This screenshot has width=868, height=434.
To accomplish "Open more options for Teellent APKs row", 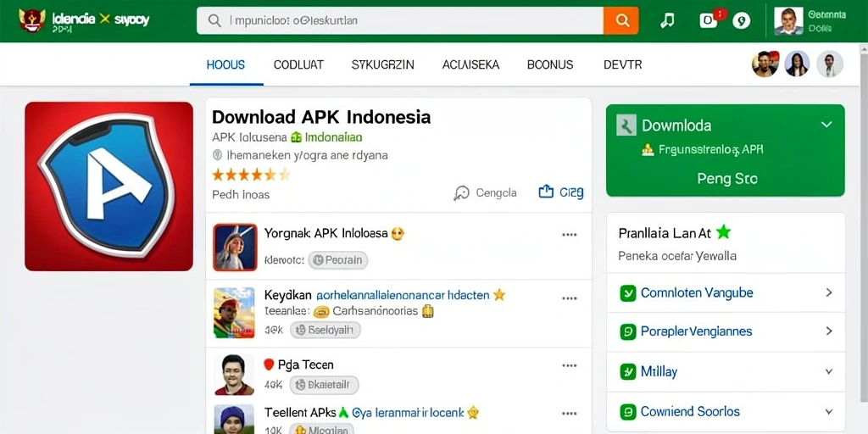I will (x=569, y=414).
